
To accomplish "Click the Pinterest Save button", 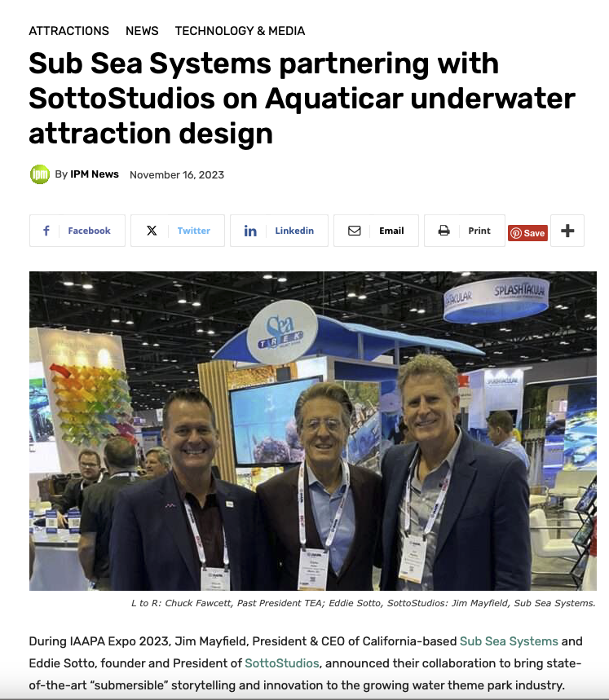I will tap(527, 233).
